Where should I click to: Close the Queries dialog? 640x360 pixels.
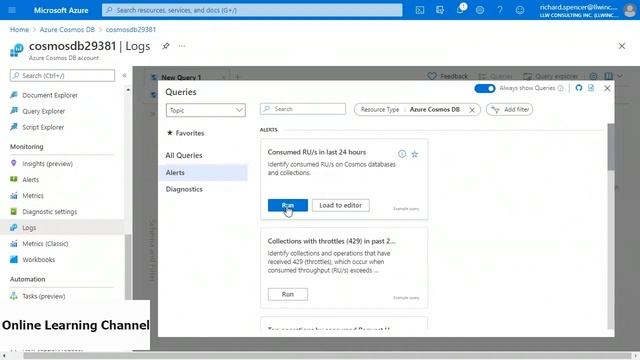point(607,88)
